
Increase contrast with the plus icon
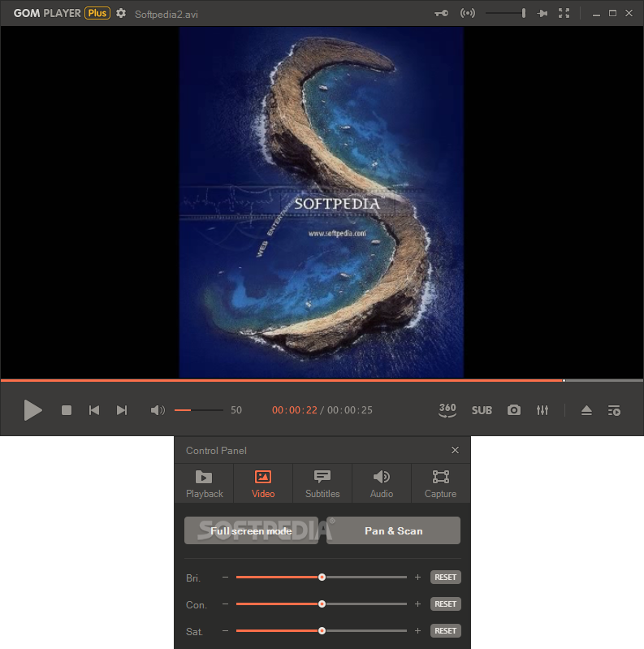(x=417, y=604)
